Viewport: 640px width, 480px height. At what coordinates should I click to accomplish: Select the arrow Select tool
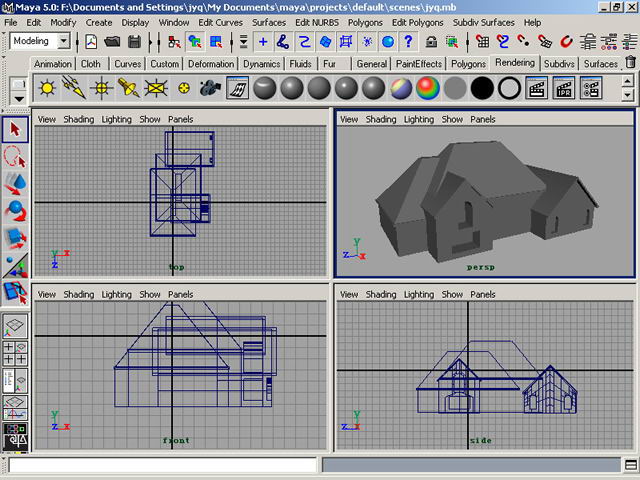coord(14,129)
